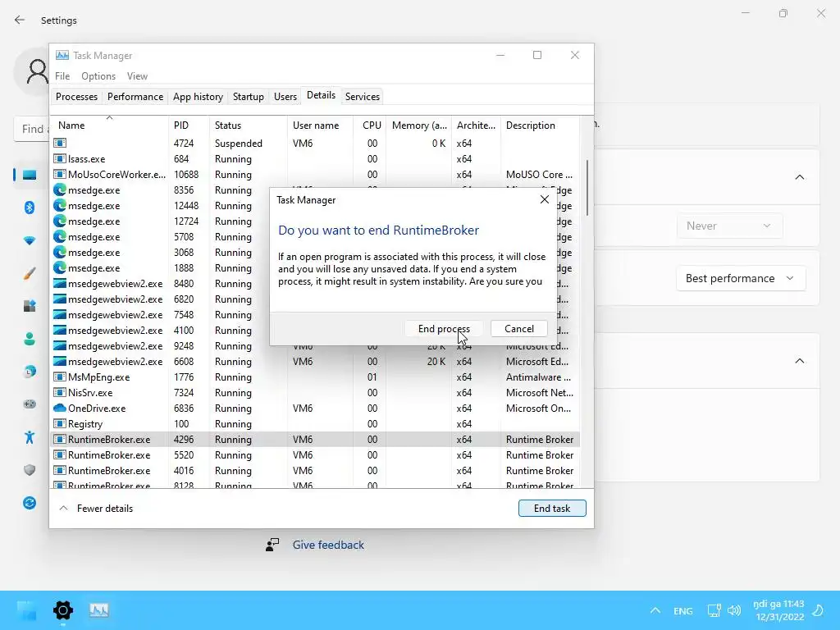Switch to the Services tab
This screenshot has height=630, width=840.
pyautogui.click(x=362, y=97)
